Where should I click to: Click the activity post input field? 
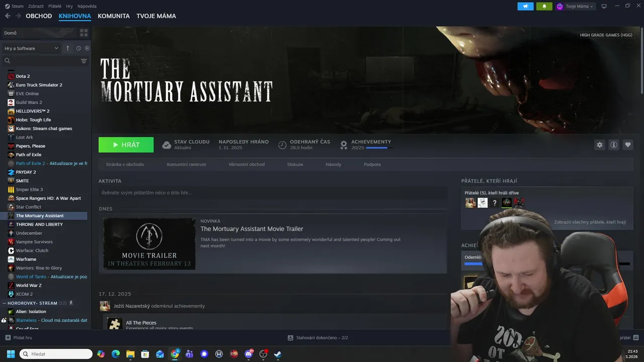[273, 193]
